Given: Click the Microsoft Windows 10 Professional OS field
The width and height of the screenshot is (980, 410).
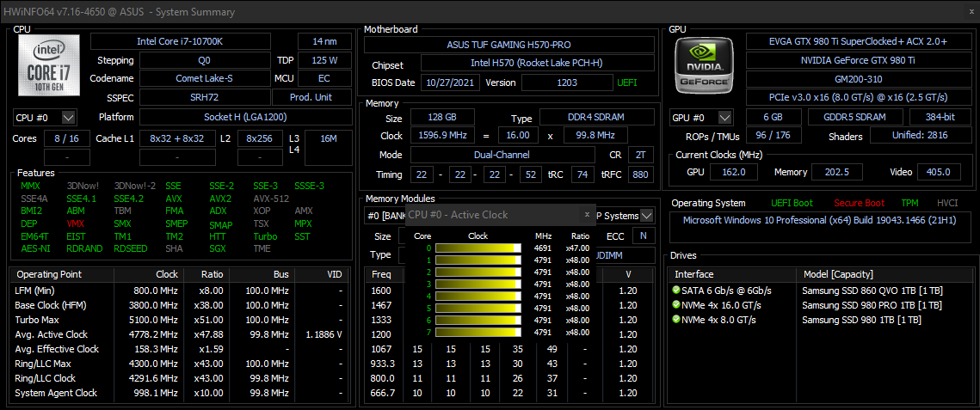Looking at the screenshot, I should click(817, 220).
